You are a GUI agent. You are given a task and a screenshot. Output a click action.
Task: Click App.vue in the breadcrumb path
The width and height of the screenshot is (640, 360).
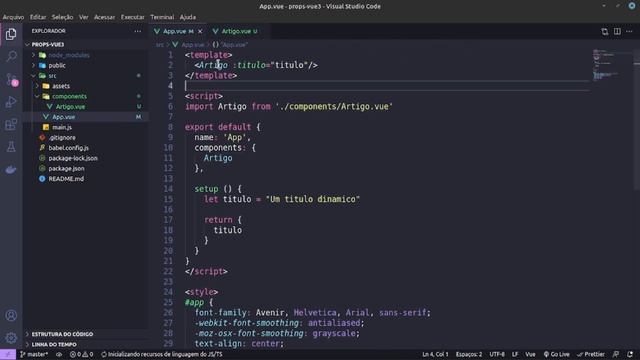click(192, 45)
